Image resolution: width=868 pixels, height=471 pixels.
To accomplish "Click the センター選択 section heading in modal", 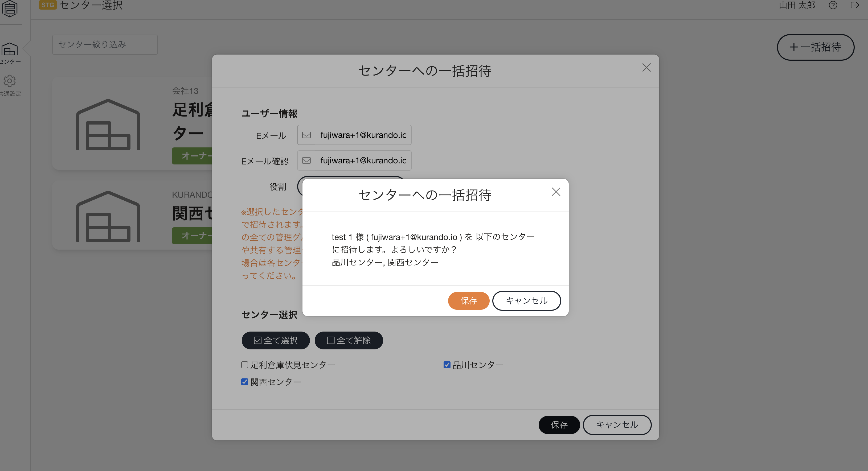I will (x=269, y=315).
